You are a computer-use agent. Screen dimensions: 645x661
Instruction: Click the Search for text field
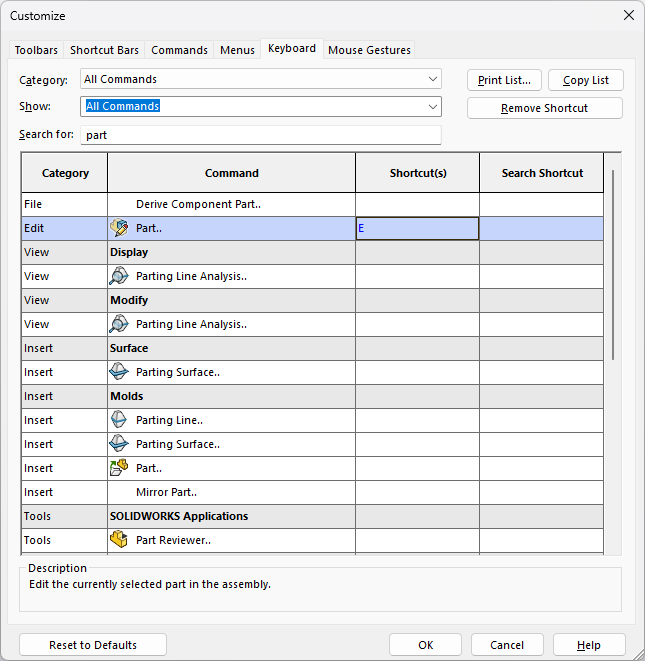coord(261,135)
